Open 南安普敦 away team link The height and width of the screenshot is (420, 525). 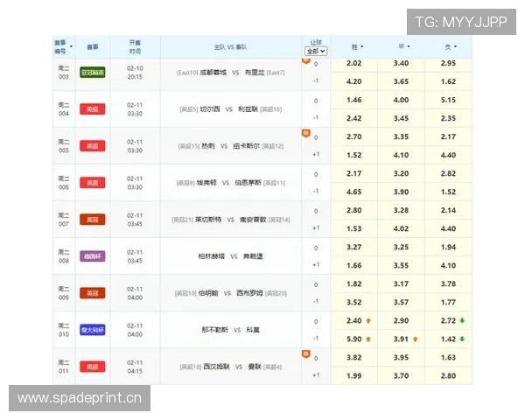[x=253, y=220]
